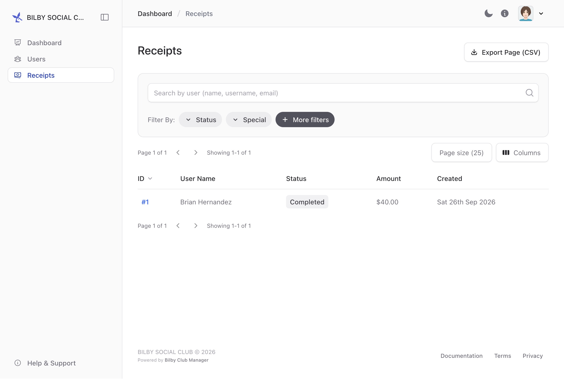
Task: Go to previous page in top pagination
Action: click(178, 152)
